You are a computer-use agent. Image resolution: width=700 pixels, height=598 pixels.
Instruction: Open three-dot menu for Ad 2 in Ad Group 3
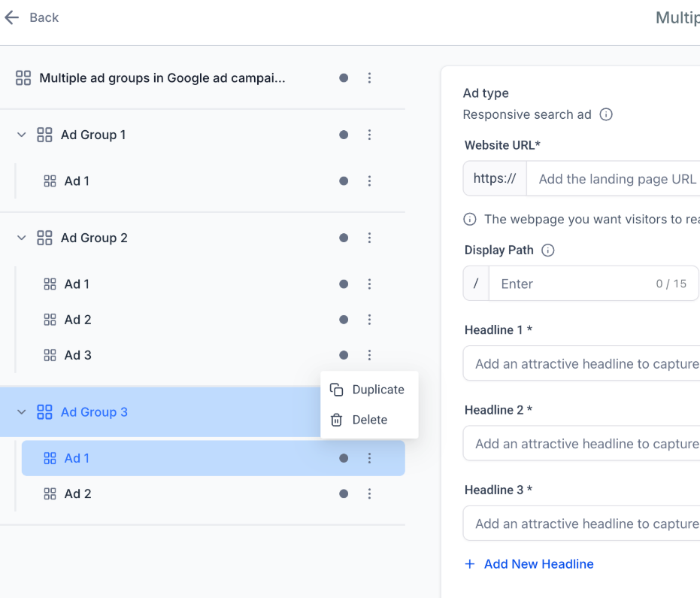tap(369, 493)
